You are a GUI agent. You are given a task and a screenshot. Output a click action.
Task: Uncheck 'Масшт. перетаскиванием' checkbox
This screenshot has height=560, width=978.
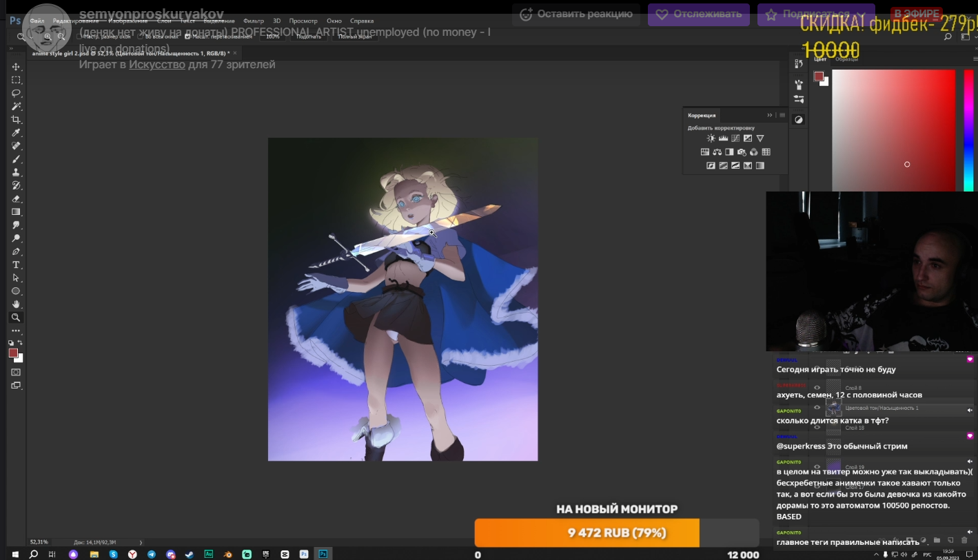point(187,37)
